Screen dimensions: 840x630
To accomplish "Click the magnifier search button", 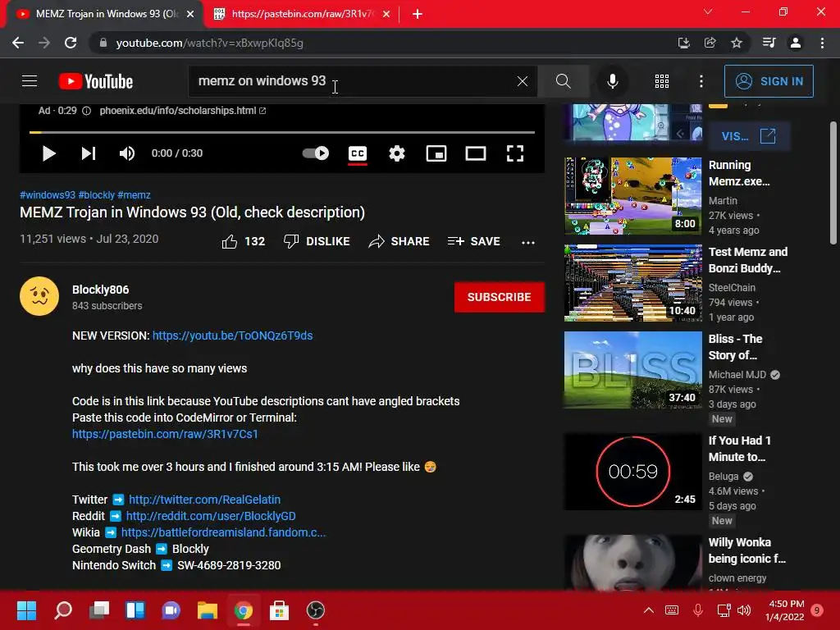I will pos(563,81).
